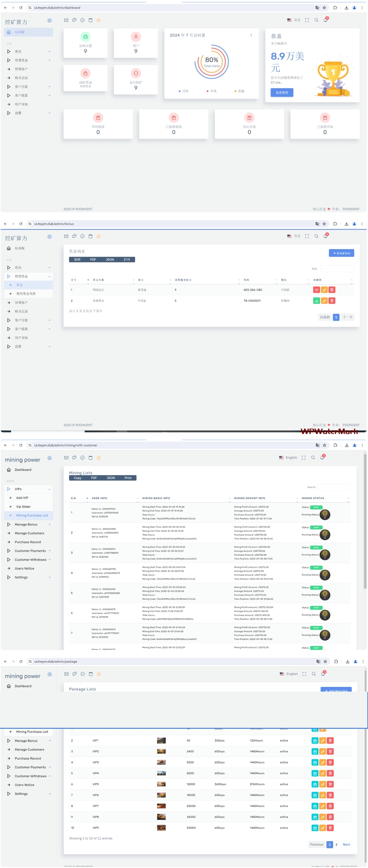
Task: Click the red delete icon for VIP3
Action: coord(330,762)
